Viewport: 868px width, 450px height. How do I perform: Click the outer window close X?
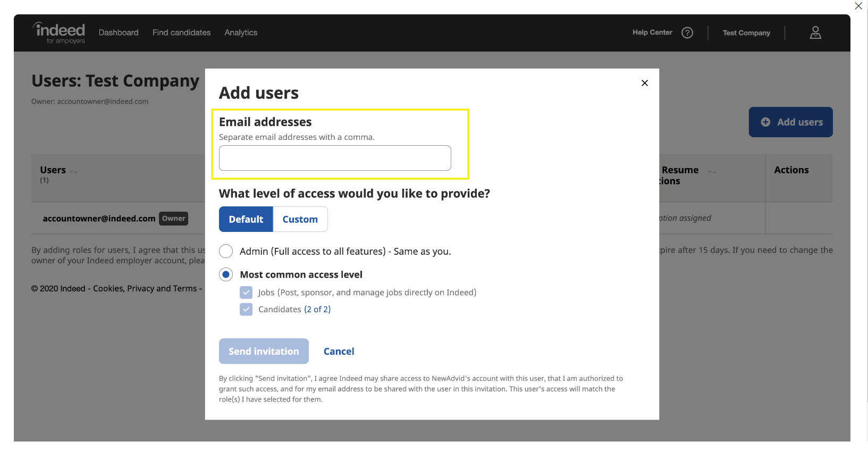[x=858, y=6]
